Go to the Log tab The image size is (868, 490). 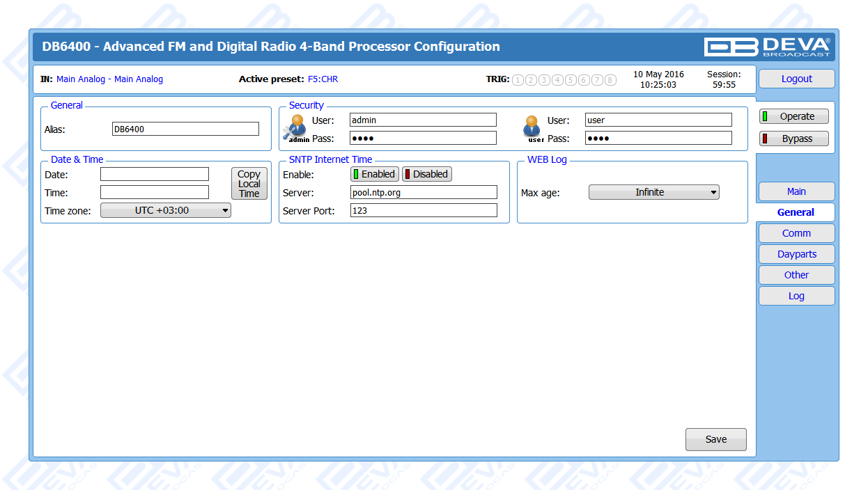tap(796, 296)
